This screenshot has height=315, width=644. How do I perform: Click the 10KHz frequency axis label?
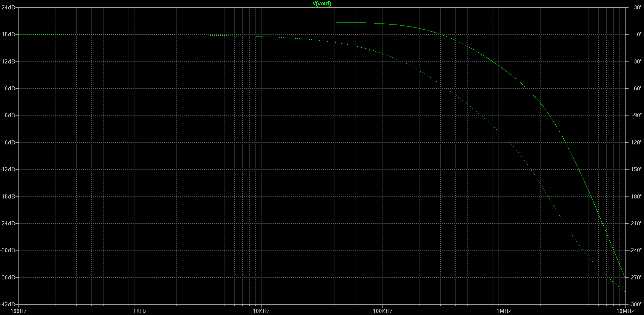(261, 311)
